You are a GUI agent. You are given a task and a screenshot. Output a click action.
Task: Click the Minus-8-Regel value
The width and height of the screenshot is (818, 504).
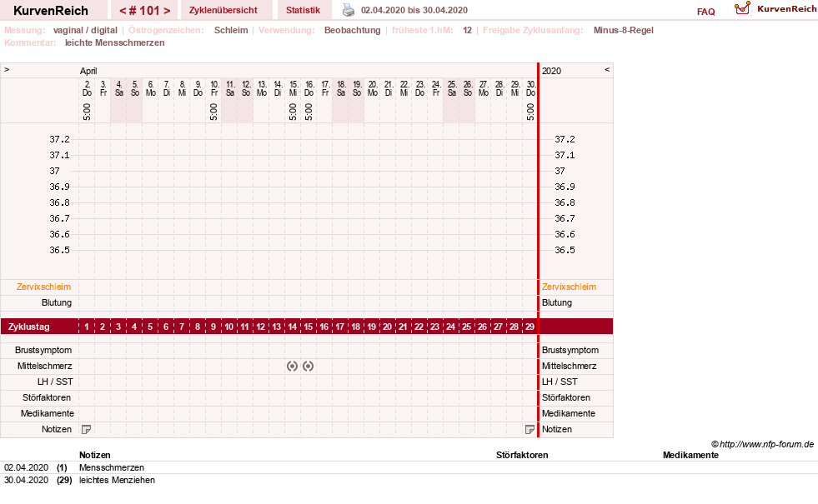624,30
